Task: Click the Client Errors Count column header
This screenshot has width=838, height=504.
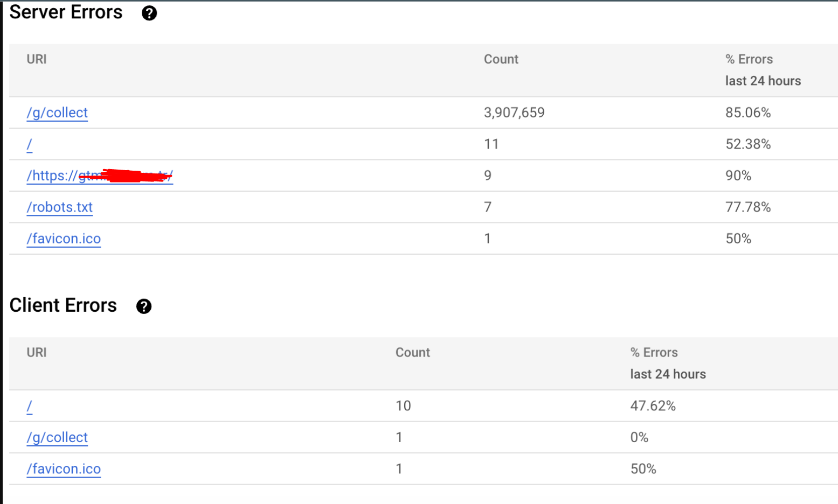Action: click(x=413, y=353)
